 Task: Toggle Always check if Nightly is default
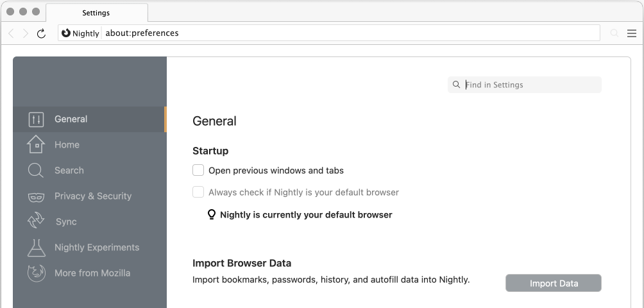pos(198,192)
